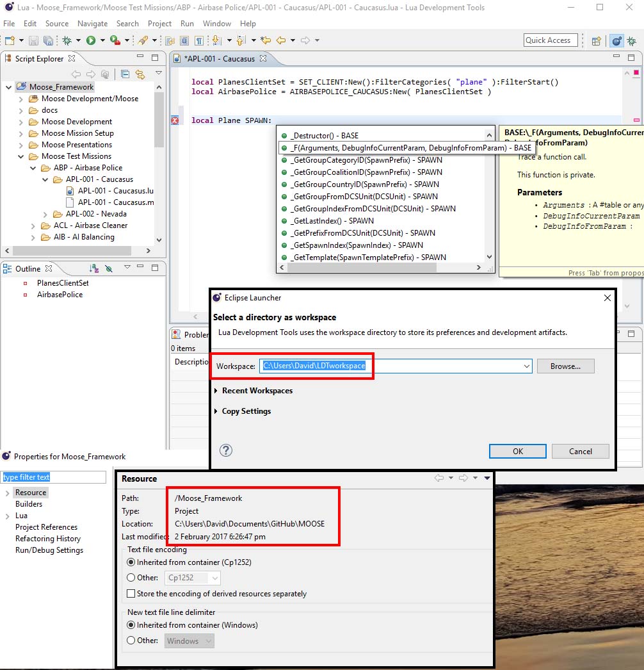Open Search with the flashlight icon

[143, 40]
